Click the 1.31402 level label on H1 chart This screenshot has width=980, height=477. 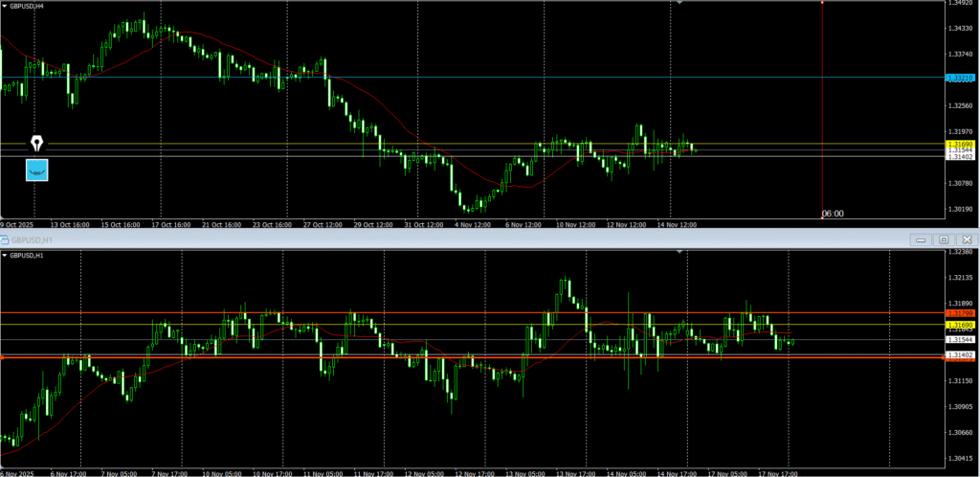click(x=960, y=355)
